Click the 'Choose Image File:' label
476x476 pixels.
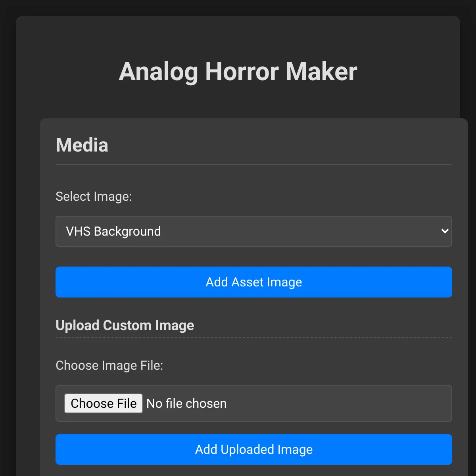(109, 365)
